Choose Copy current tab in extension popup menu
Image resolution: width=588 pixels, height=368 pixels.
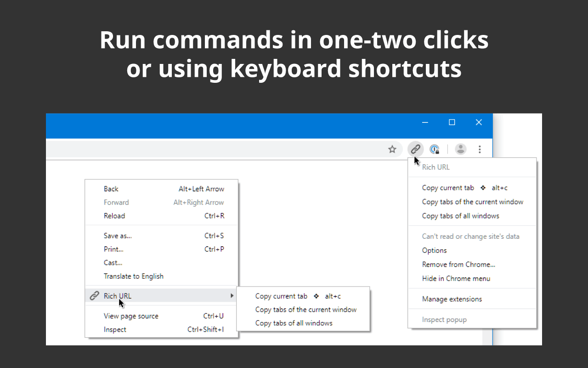pyautogui.click(x=472, y=188)
